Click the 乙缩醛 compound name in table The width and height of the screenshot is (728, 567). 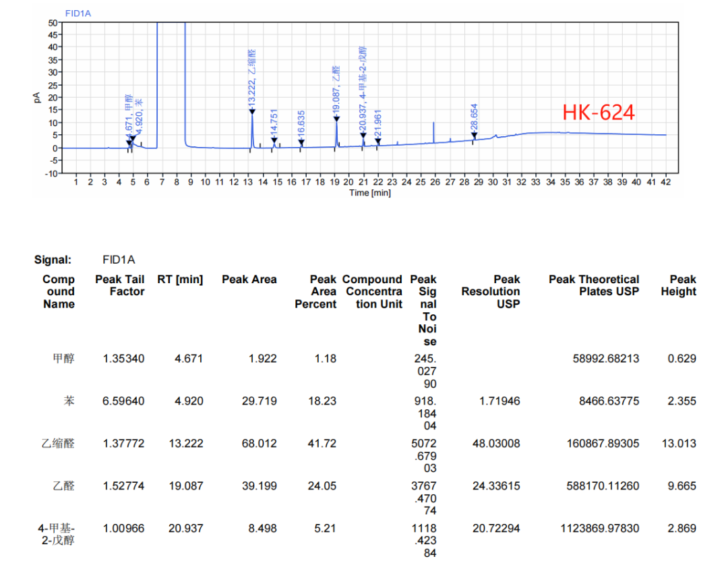click(x=58, y=444)
